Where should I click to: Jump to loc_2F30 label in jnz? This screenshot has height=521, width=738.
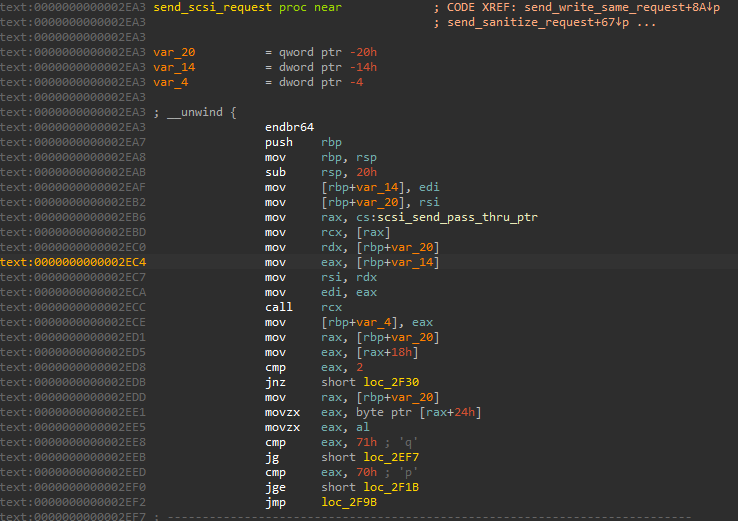[x=391, y=383]
